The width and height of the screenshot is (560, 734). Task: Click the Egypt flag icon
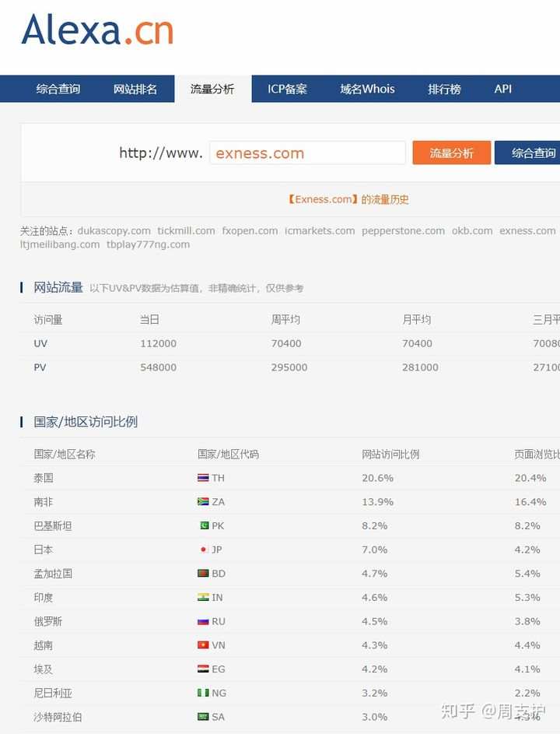[x=203, y=669]
